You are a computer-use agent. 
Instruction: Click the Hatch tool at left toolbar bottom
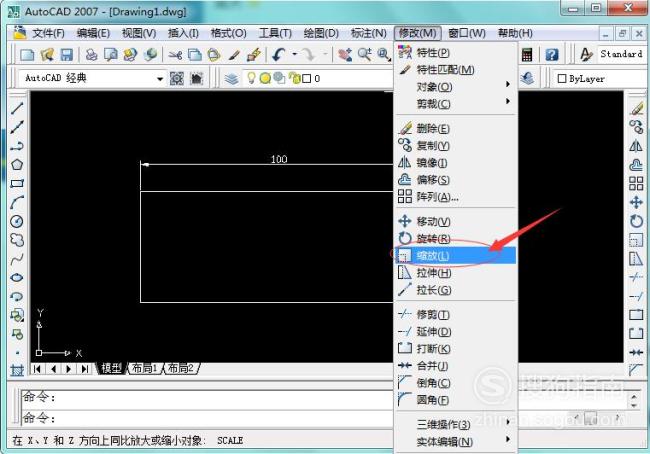17,370
